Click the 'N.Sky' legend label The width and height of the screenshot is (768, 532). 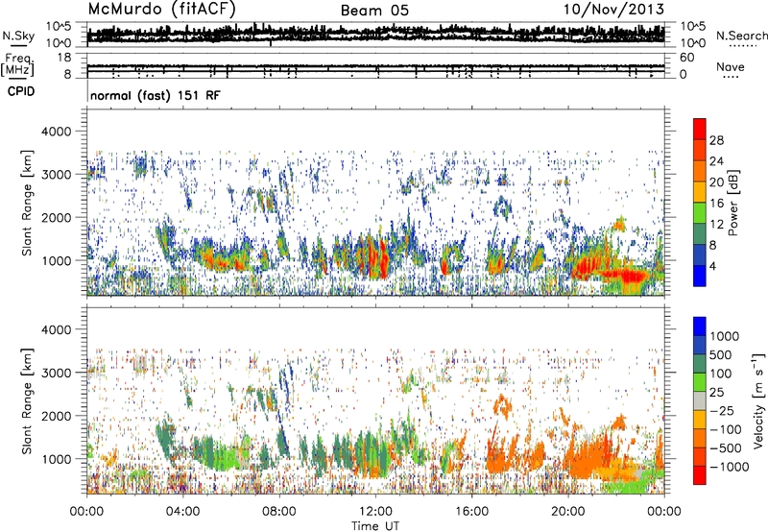(18, 36)
